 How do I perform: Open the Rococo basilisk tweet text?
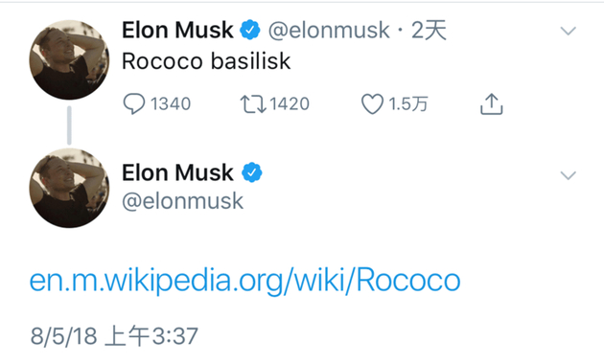206,61
